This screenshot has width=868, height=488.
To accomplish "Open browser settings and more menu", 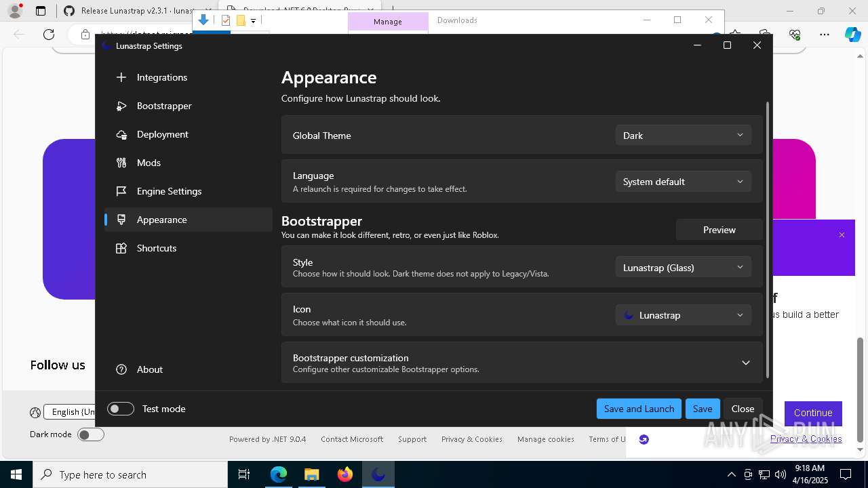I will coord(825,35).
